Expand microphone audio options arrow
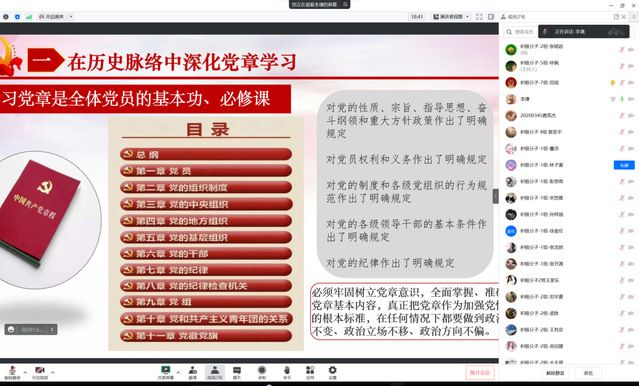This screenshot has width=639, height=386. click(25, 372)
